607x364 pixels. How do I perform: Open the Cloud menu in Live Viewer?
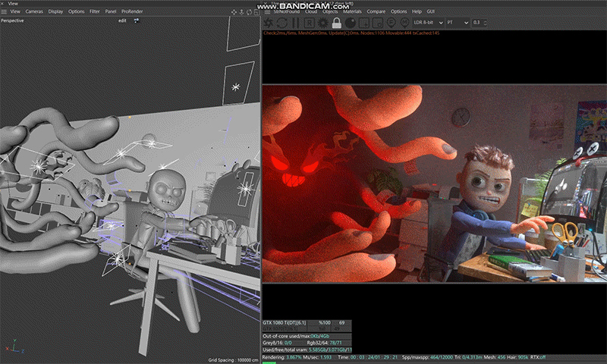[x=311, y=11]
